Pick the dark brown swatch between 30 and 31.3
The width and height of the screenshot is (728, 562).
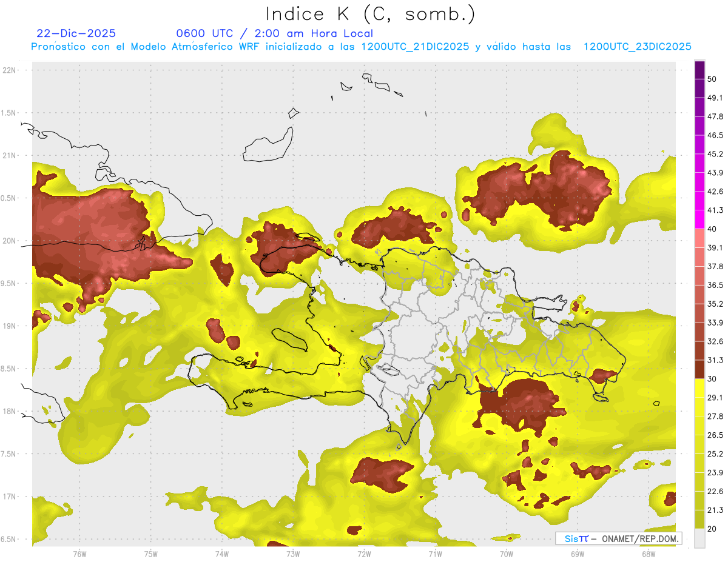(x=699, y=369)
